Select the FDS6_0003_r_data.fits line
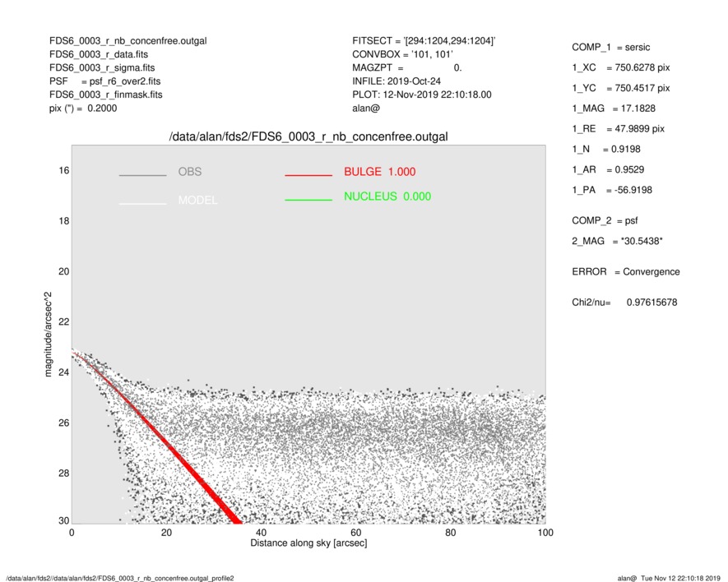The image size is (728, 582). pyautogui.click(x=99, y=54)
